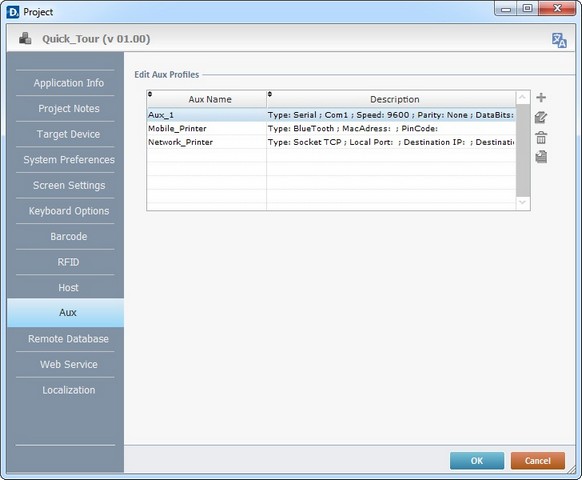Click the Project window app icon
Screen dimensions: 582x480
pyautogui.click(x=13, y=12)
